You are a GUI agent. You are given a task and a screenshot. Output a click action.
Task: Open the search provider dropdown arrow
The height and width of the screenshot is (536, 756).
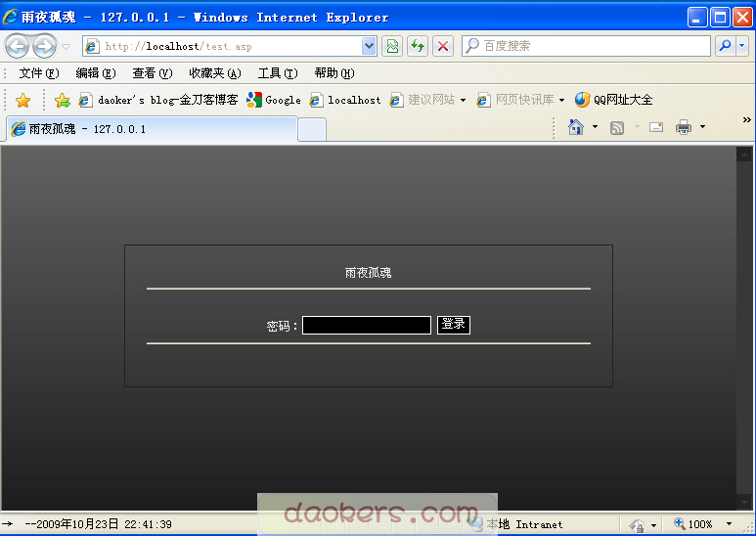click(x=742, y=46)
